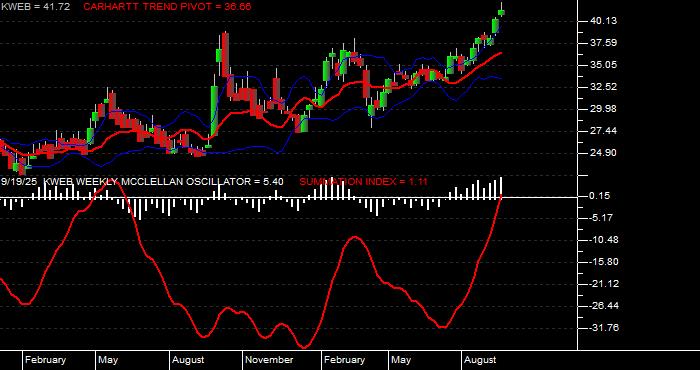Image resolution: width=700 pixels, height=370 pixels.
Task: Select the August label preceding November
Action: pyautogui.click(x=188, y=360)
